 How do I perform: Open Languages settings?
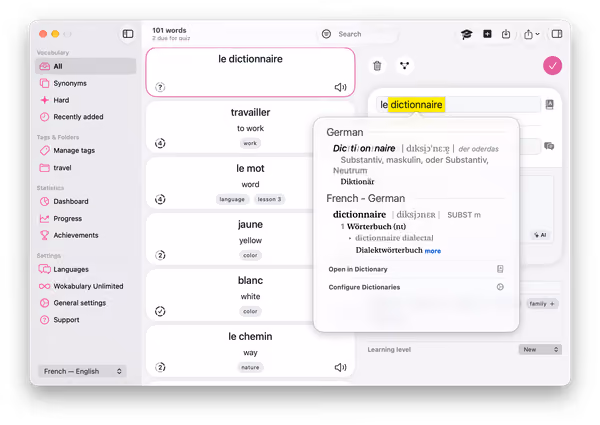click(x=86, y=269)
